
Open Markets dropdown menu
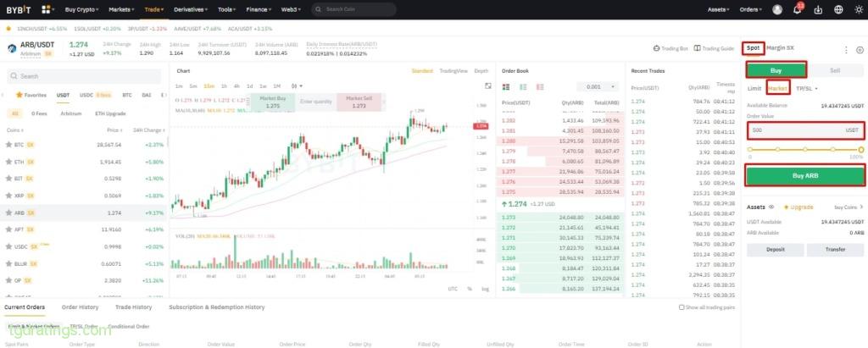pyautogui.click(x=122, y=9)
